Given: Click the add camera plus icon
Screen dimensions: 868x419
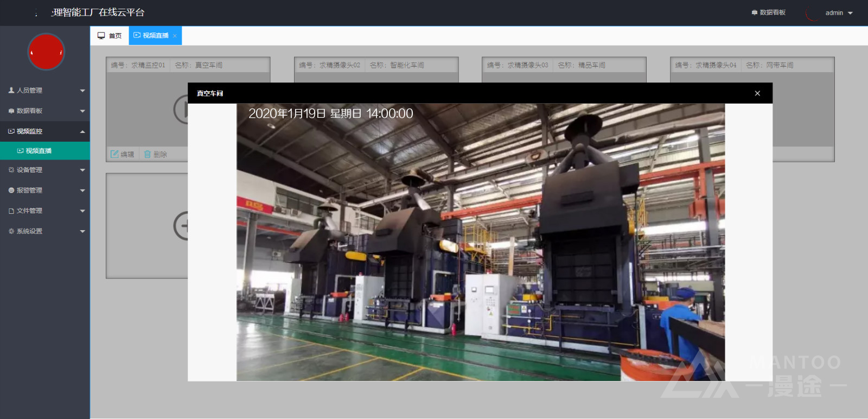Looking at the screenshot, I should [x=182, y=226].
